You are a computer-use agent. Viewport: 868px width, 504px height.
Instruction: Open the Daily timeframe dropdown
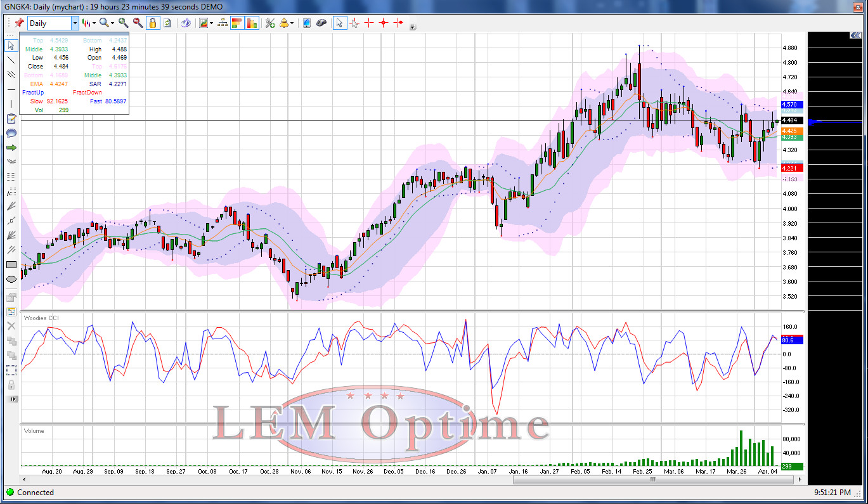75,23
